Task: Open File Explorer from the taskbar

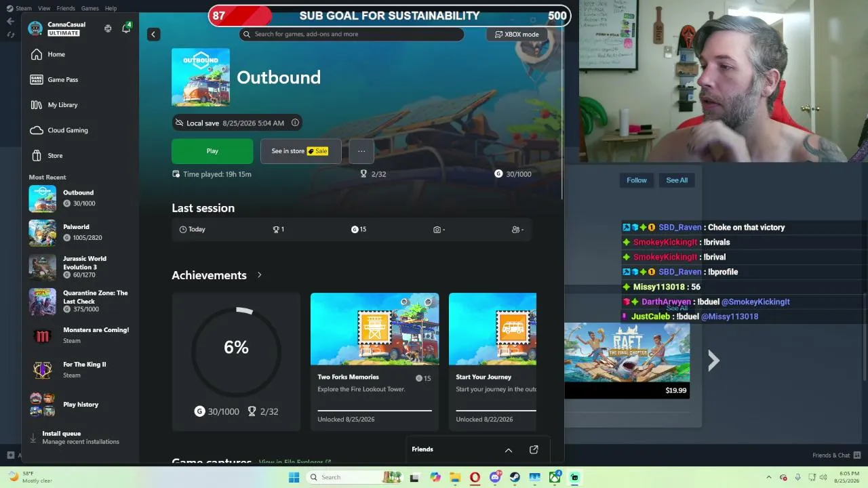Action: (455, 477)
